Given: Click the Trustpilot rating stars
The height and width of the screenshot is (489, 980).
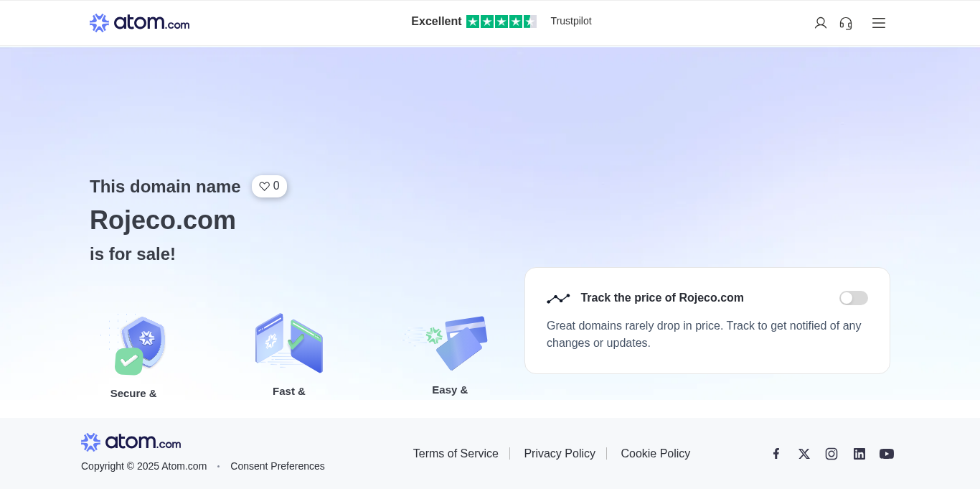Looking at the screenshot, I should (501, 22).
